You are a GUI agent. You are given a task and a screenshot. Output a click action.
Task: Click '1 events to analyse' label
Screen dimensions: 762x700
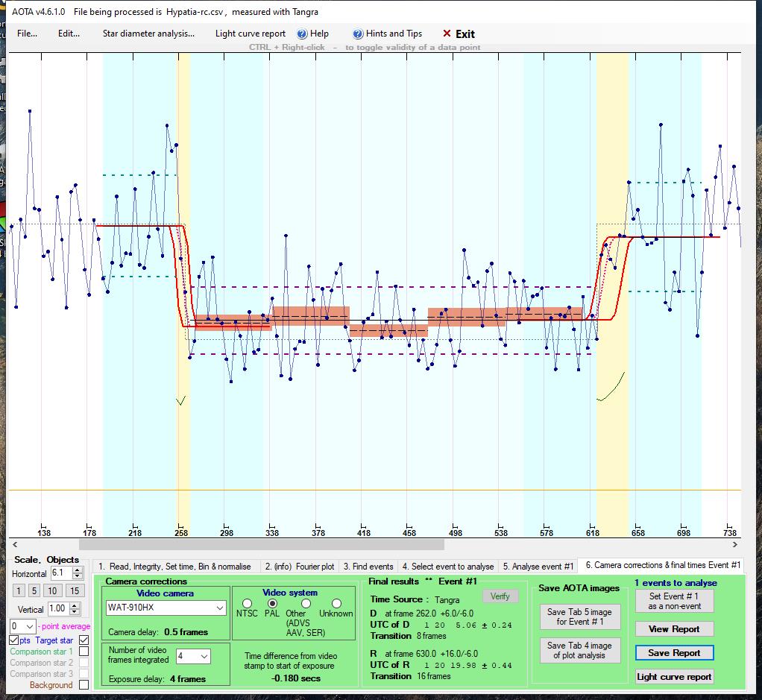tap(676, 582)
